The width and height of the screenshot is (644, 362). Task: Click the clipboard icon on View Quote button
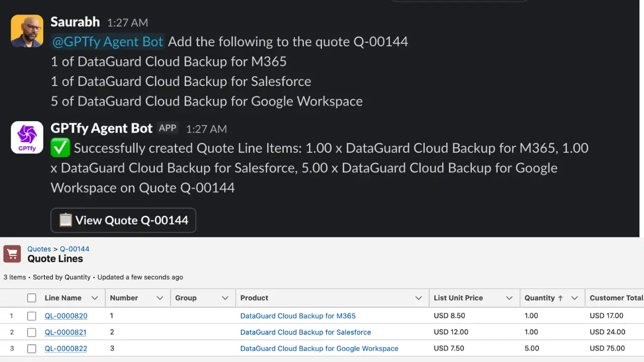coord(65,220)
